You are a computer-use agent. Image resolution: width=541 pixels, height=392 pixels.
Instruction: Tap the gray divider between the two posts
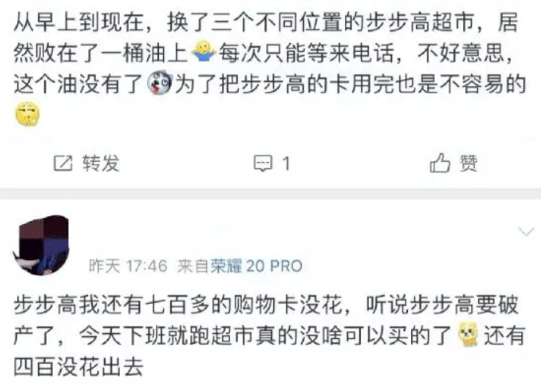point(270,194)
